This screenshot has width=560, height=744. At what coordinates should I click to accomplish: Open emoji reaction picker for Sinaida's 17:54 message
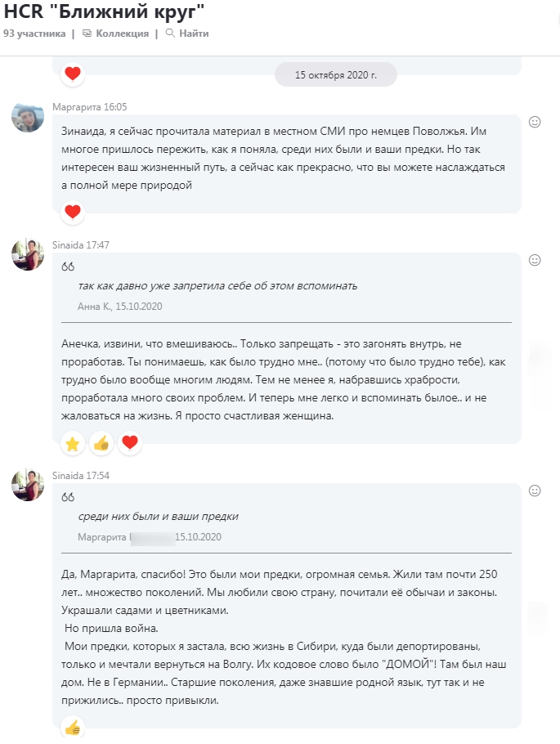(535, 491)
